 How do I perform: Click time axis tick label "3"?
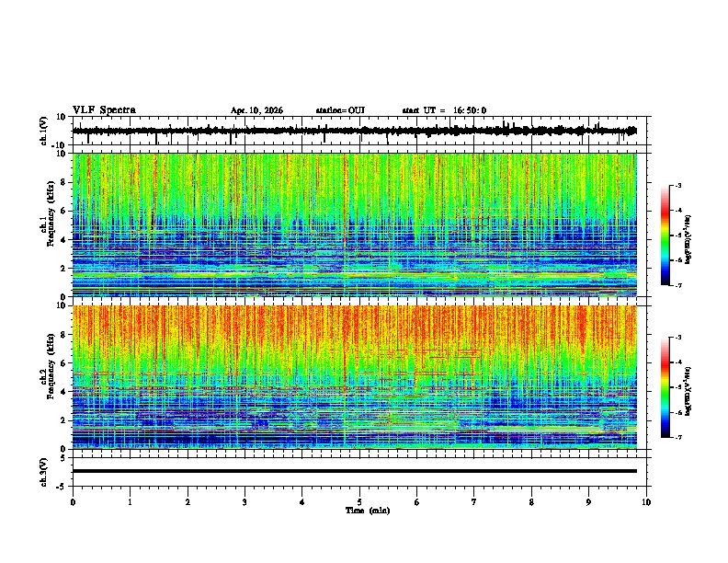point(245,502)
